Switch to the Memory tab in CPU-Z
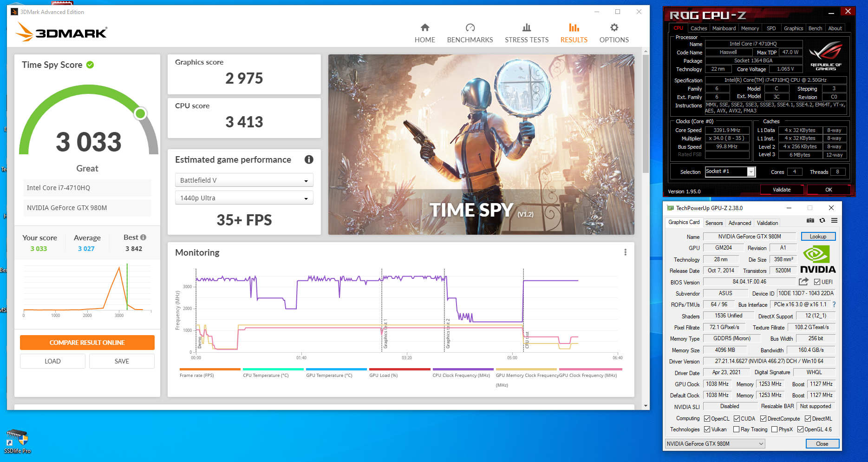The image size is (868, 462). (750, 28)
